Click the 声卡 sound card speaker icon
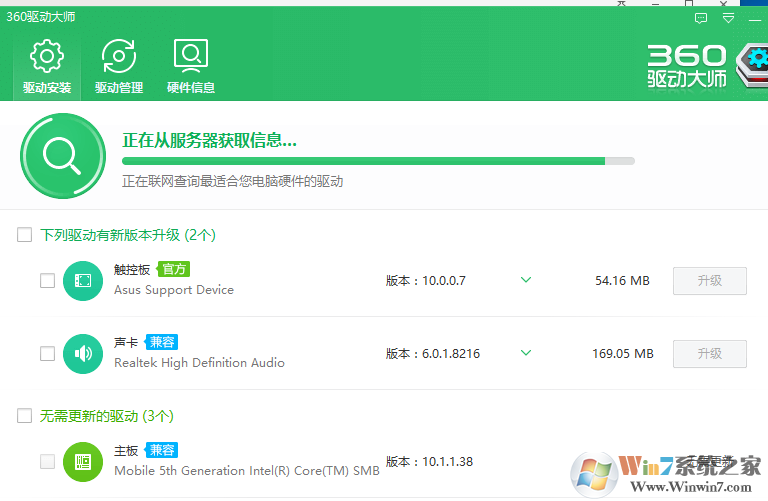The width and height of the screenshot is (768, 501). pos(83,353)
